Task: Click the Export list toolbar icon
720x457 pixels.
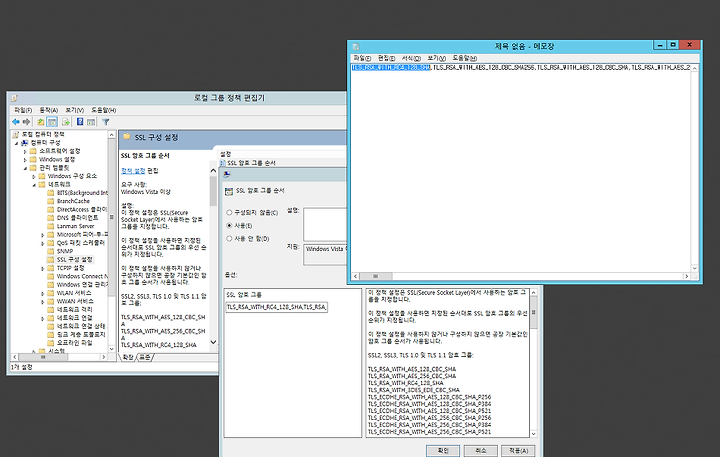Action: pos(66,122)
